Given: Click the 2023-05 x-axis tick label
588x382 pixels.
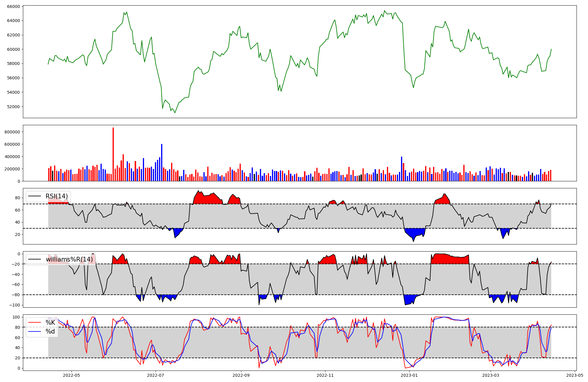Looking at the screenshot, I should tap(575, 375).
